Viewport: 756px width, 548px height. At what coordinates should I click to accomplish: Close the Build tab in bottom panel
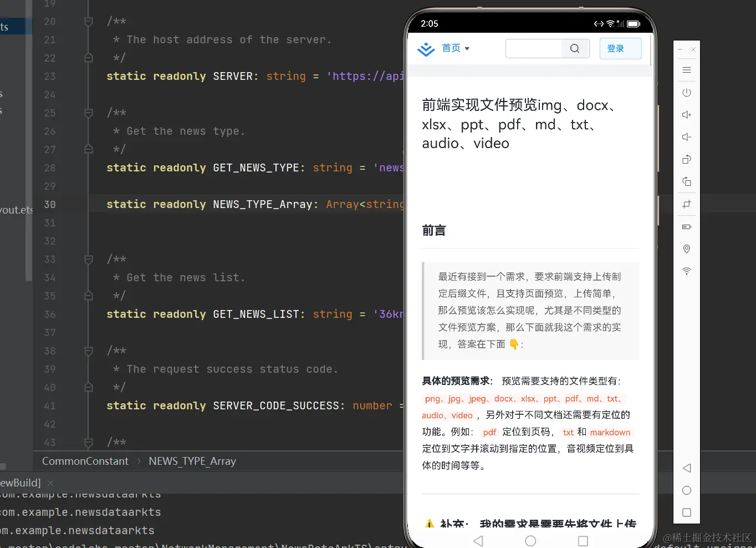(50, 483)
